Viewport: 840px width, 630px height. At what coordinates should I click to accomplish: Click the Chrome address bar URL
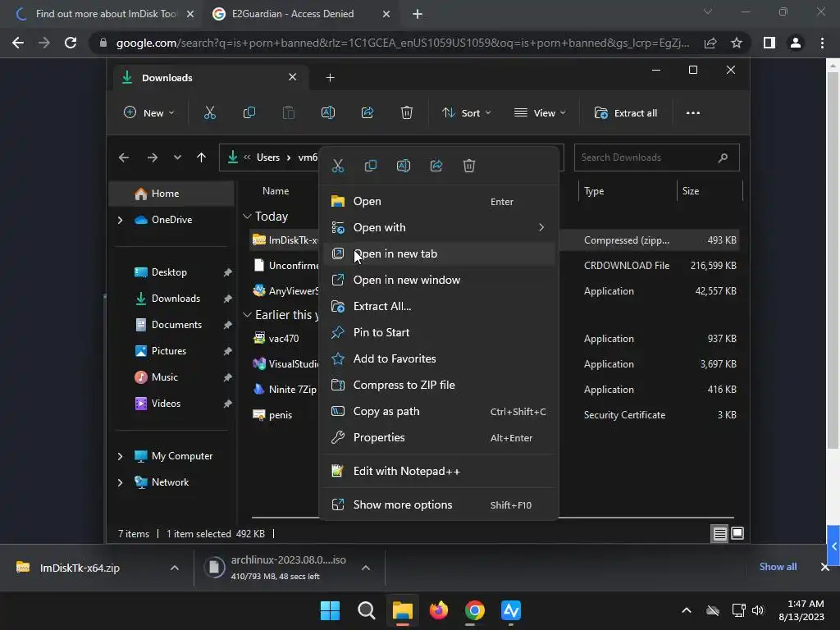coord(402,43)
